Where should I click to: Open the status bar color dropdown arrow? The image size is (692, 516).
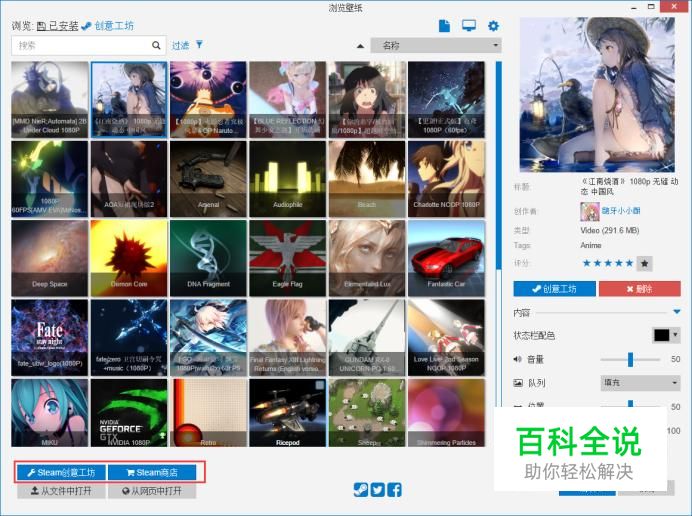(675, 335)
